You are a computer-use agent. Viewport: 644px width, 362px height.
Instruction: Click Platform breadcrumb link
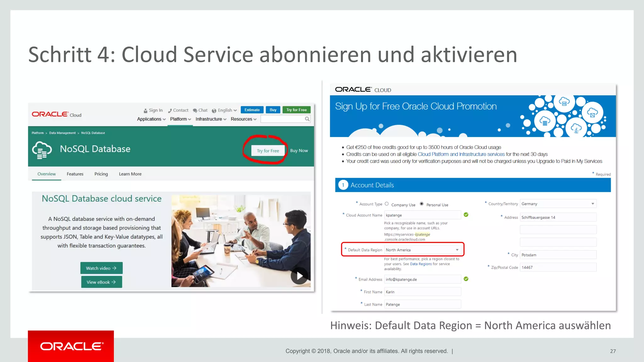point(38,133)
